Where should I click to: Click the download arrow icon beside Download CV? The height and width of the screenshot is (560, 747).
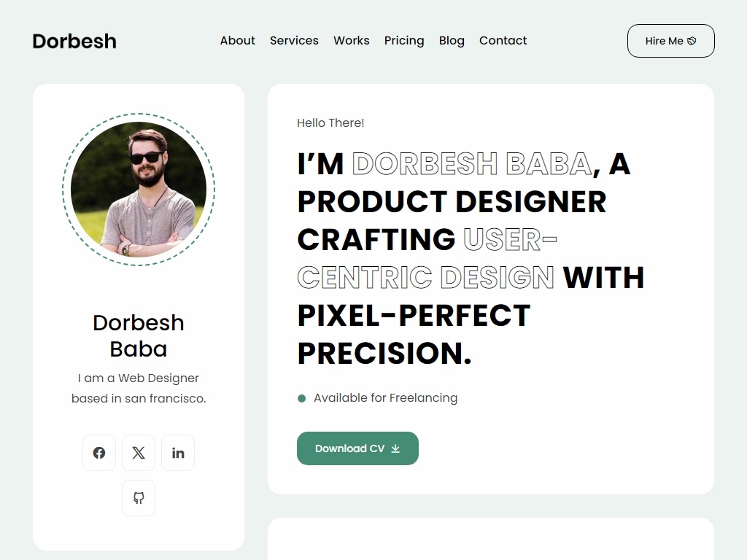tap(395, 448)
